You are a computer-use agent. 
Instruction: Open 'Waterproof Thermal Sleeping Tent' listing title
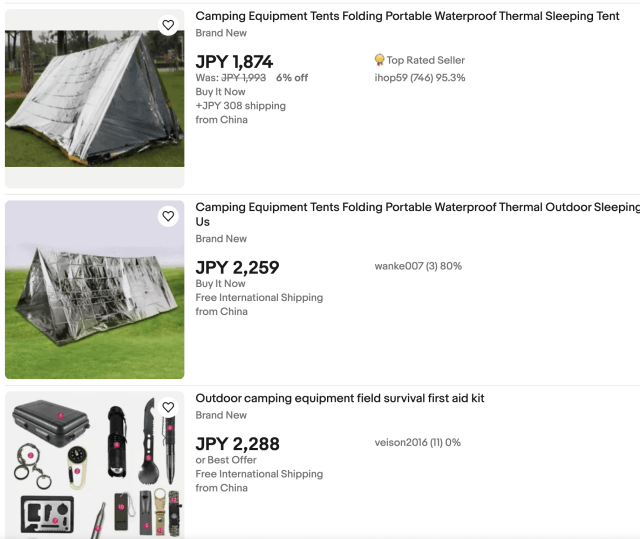[407, 16]
